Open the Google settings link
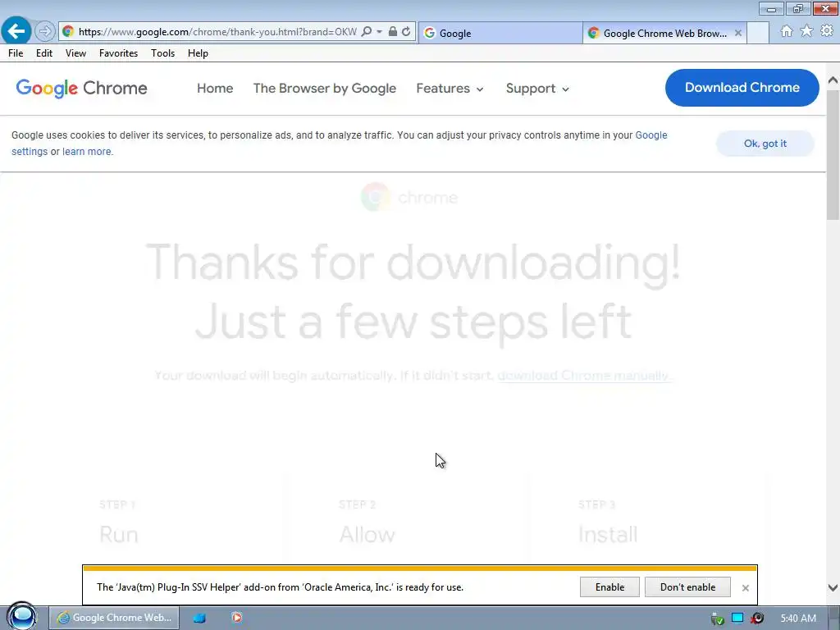This screenshot has height=630, width=840. pos(651,135)
